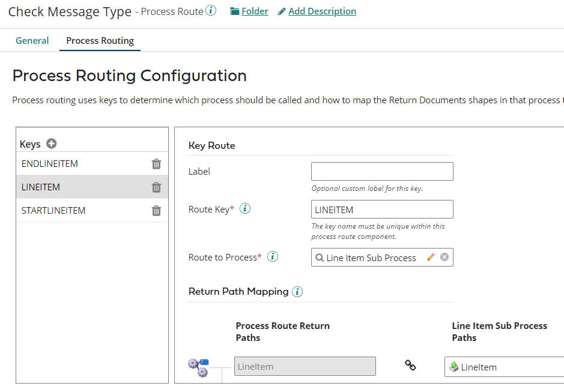Delete the STARTLINEITEM key with trash icon
Viewport: 564px width, 392px height.
coord(156,211)
